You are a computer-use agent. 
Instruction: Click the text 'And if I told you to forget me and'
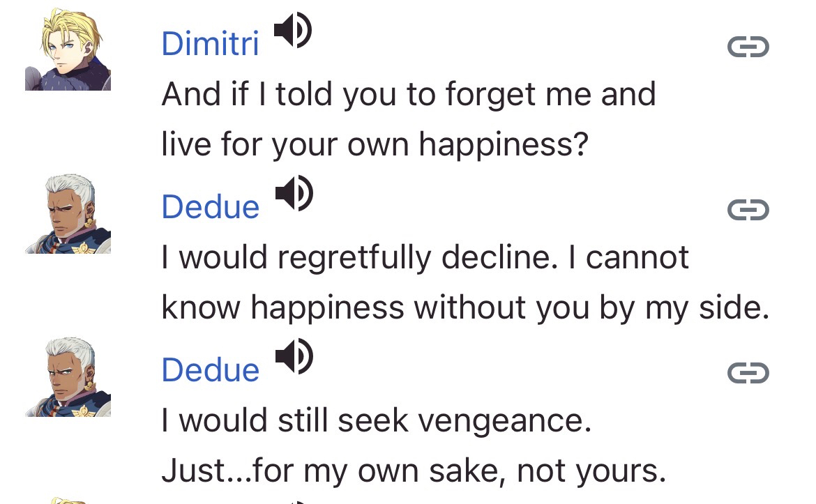(x=408, y=94)
